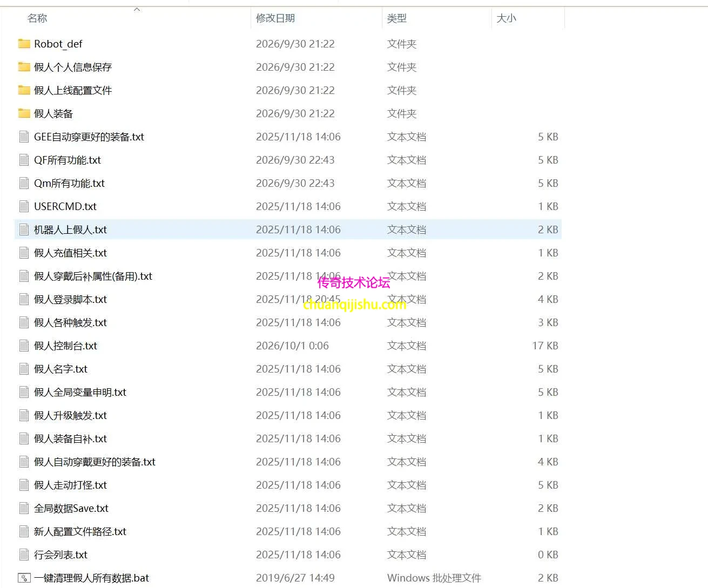Select the file name 新人配置文件路径.txt
The image size is (708, 588).
[x=80, y=531]
